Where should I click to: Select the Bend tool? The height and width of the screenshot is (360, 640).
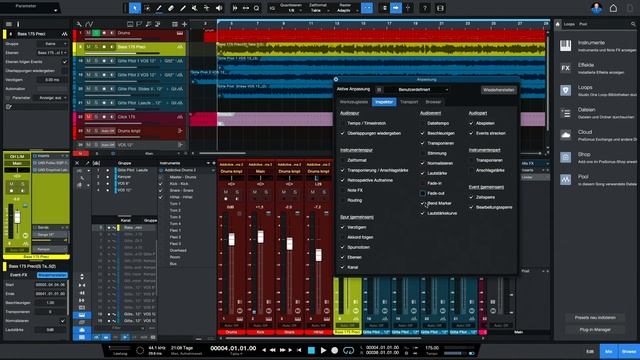coord(207,8)
